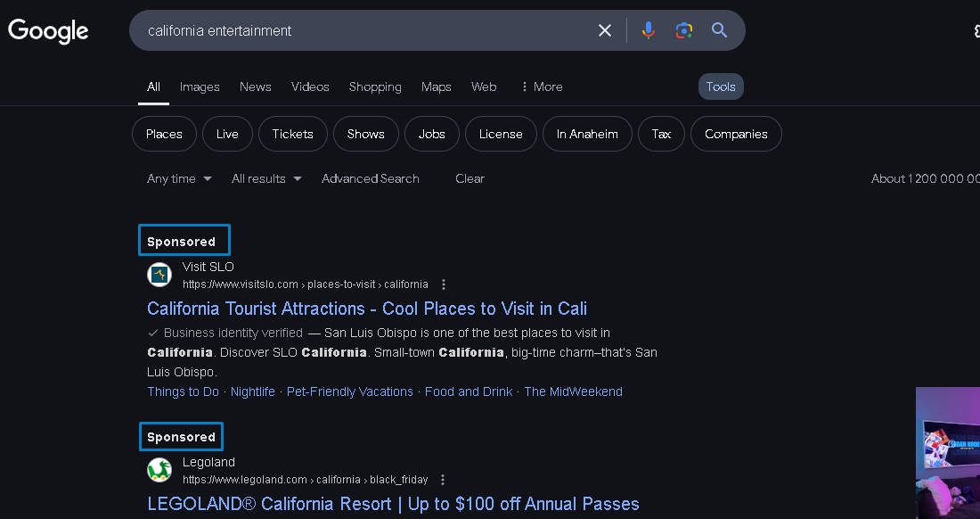Switch to the Videos tab
The width and height of the screenshot is (980, 519).
pos(310,86)
